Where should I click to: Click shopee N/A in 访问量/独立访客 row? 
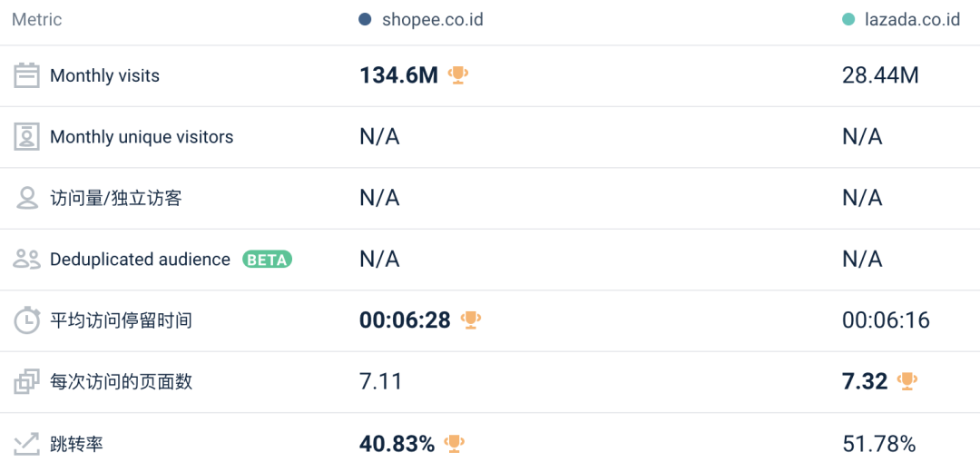pyautogui.click(x=379, y=198)
